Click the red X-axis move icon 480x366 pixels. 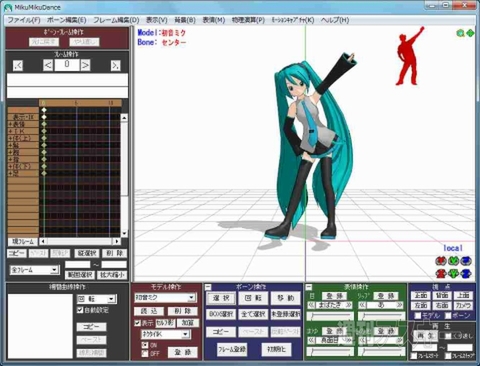click(x=441, y=274)
